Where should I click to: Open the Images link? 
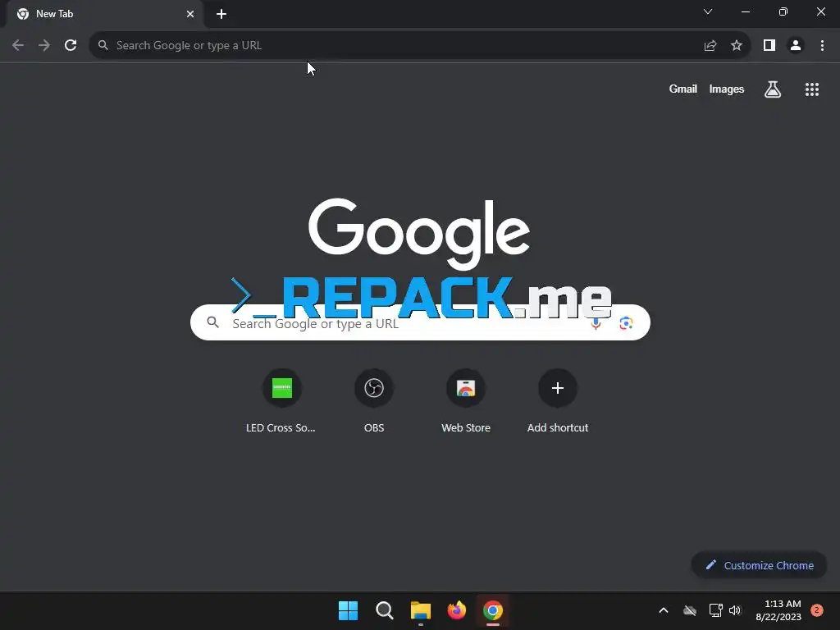pyautogui.click(x=727, y=89)
